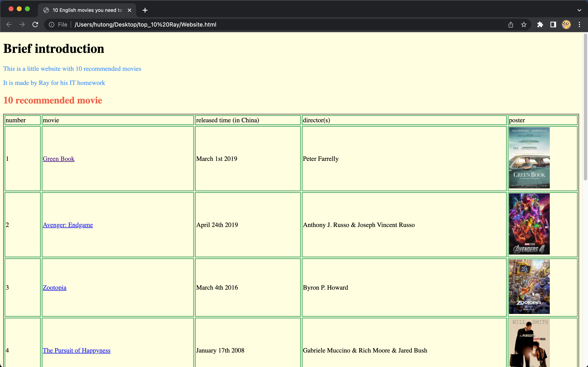Click the 'March 1st 2019' release date

pyautogui.click(x=217, y=159)
